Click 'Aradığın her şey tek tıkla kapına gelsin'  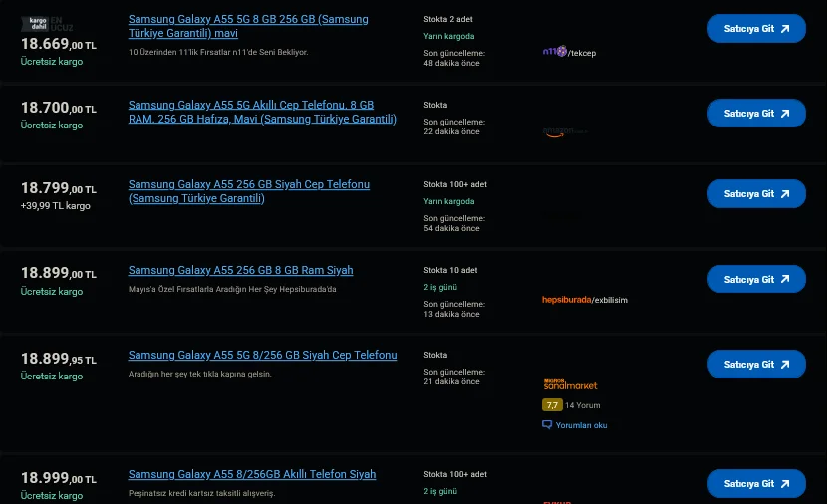coord(200,374)
